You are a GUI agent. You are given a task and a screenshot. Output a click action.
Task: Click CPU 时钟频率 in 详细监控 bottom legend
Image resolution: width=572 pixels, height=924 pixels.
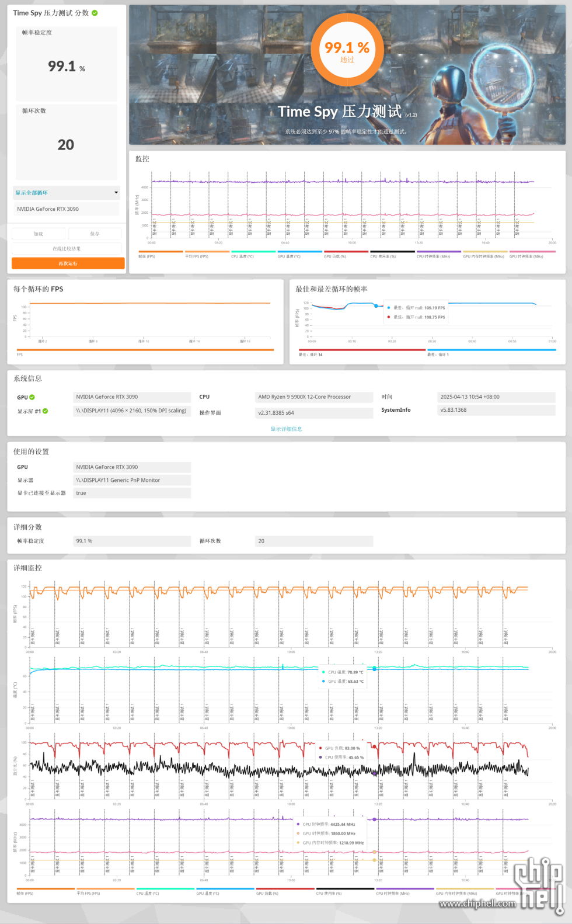[x=405, y=891]
